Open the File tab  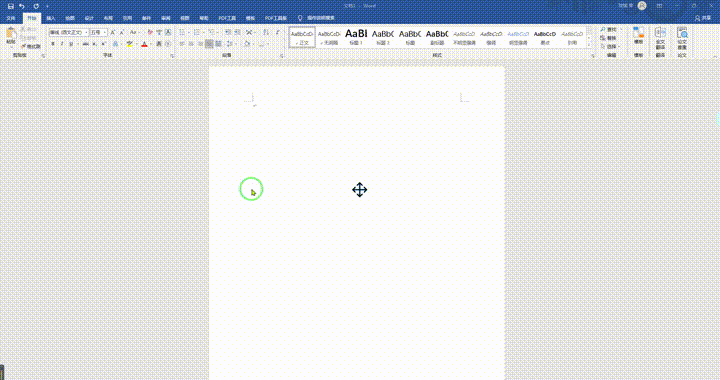[11, 18]
